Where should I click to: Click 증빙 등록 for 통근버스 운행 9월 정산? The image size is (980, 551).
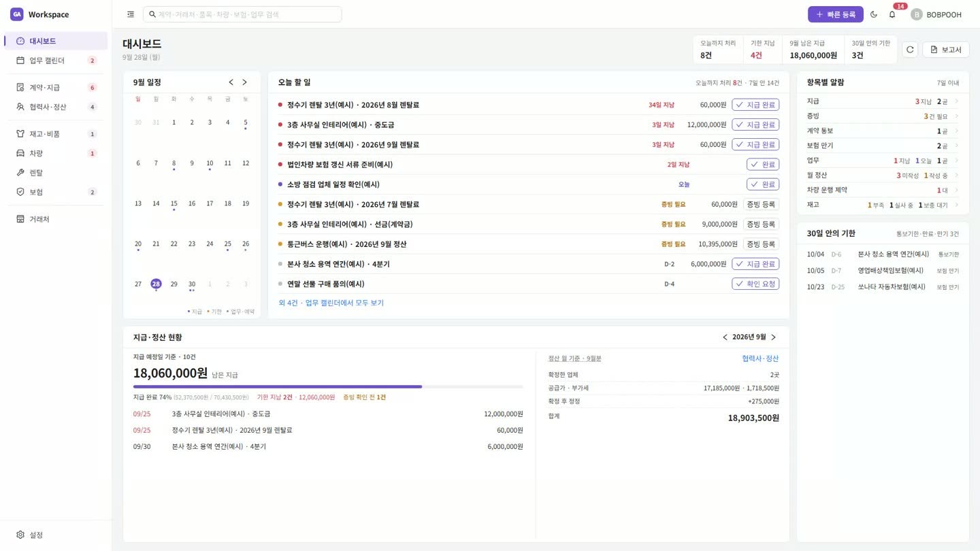click(x=761, y=244)
